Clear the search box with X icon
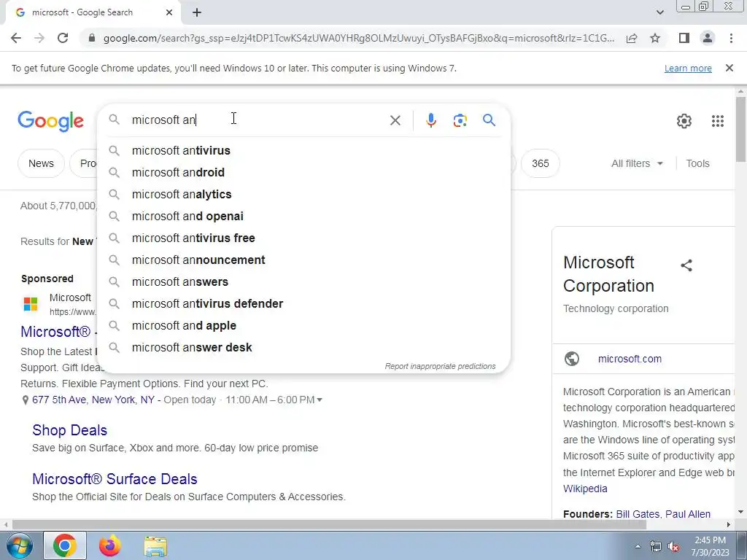Screen dimensions: 747x560 (x=395, y=120)
